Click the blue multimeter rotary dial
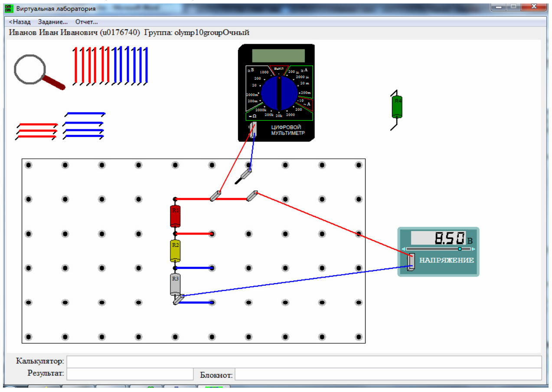This screenshot has height=392, width=552. (x=279, y=94)
